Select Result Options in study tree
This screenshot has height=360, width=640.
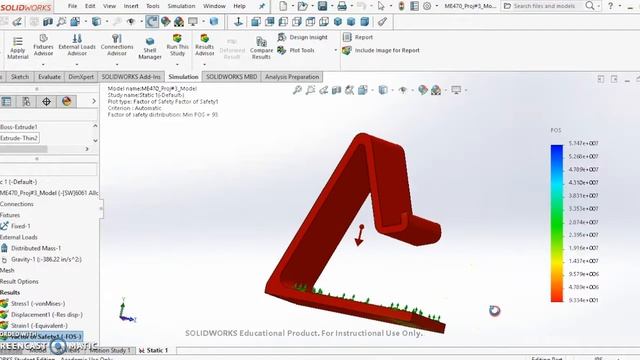(19, 281)
